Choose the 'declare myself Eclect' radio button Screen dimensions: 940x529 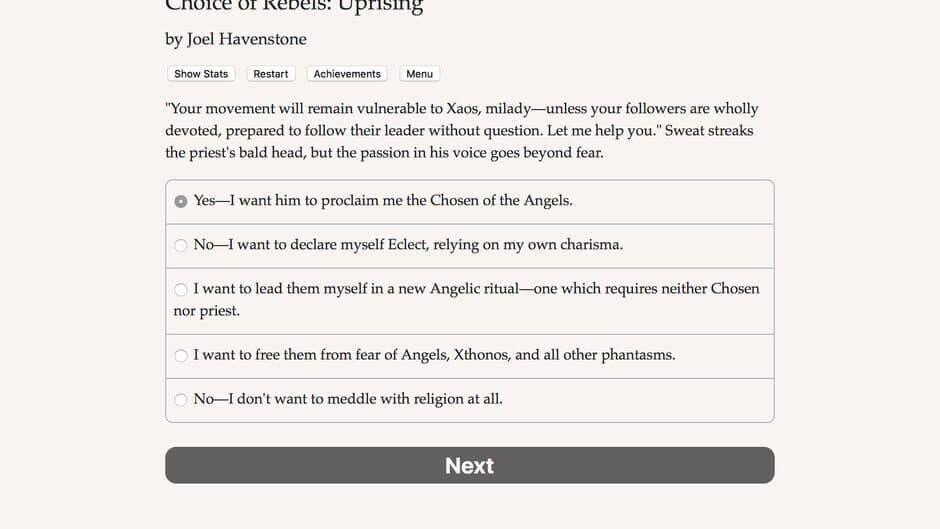[181, 245]
